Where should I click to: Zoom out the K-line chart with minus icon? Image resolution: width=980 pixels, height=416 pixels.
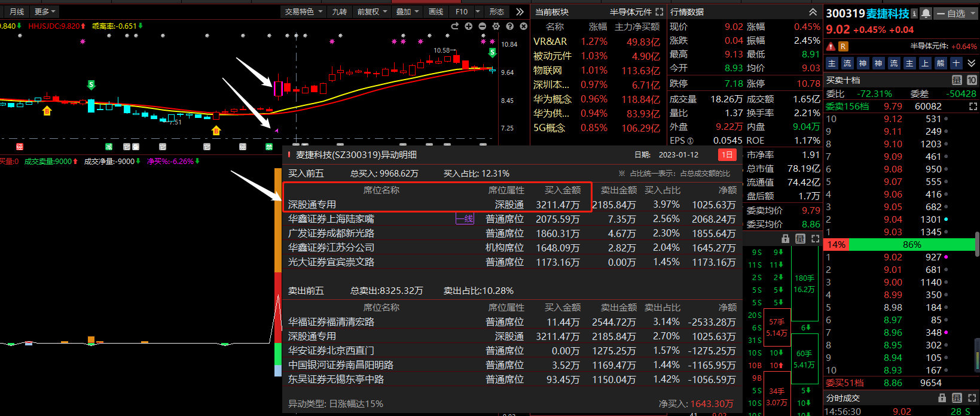pyautogui.click(x=482, y=26)
